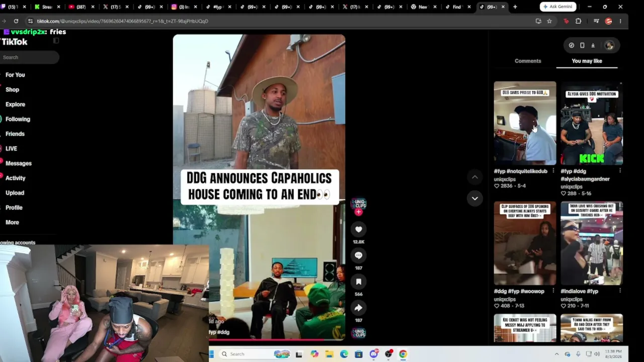Open options for #ddg #fyp #woowop video
Screen dimensions: 644x362
(553, 291)
